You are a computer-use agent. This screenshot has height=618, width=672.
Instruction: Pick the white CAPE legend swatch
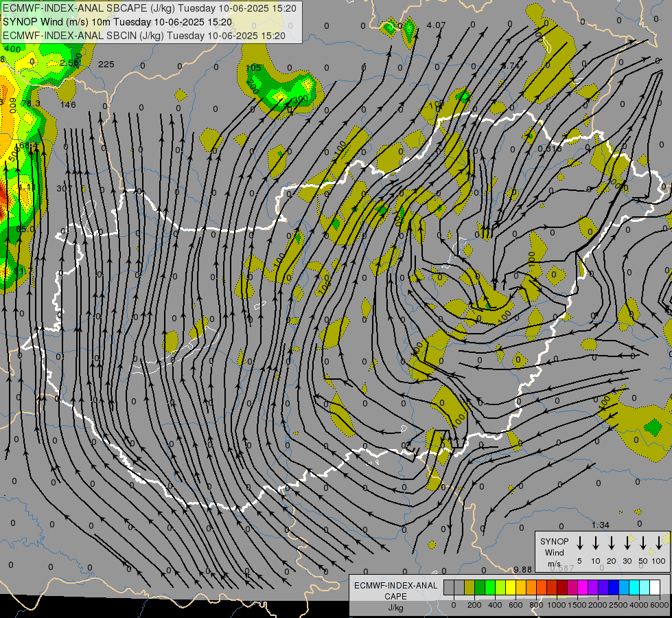click(655, 588)
